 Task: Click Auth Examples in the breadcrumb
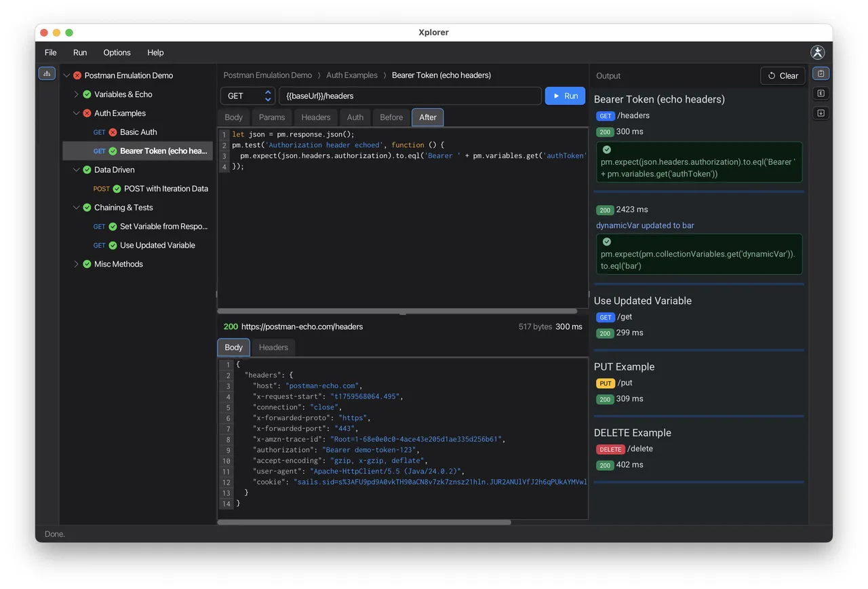352,75
